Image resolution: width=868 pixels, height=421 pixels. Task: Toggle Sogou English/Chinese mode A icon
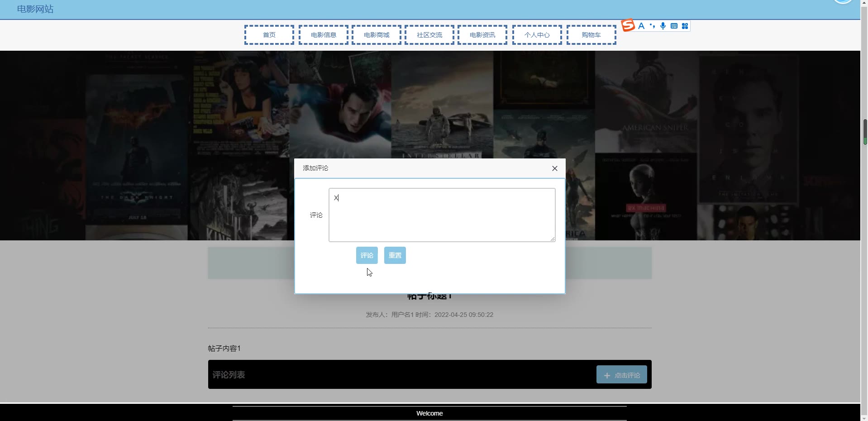[x=641, y=26]
